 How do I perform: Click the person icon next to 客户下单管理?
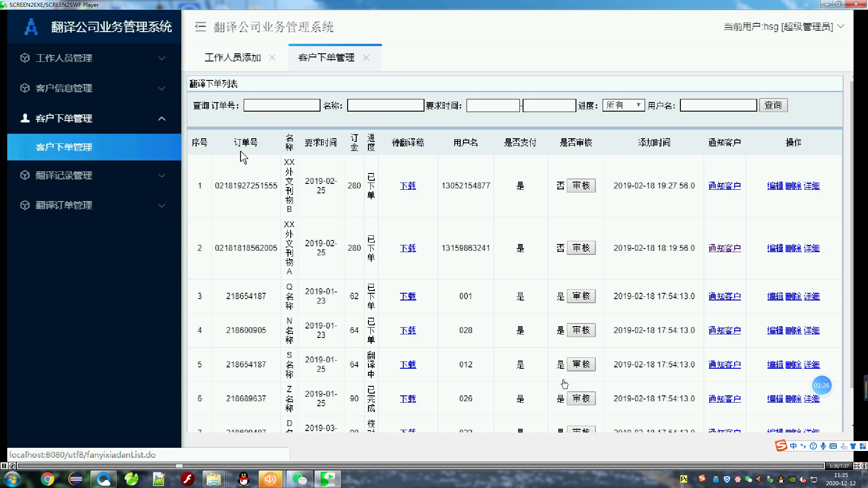click(x=25, y=118)
